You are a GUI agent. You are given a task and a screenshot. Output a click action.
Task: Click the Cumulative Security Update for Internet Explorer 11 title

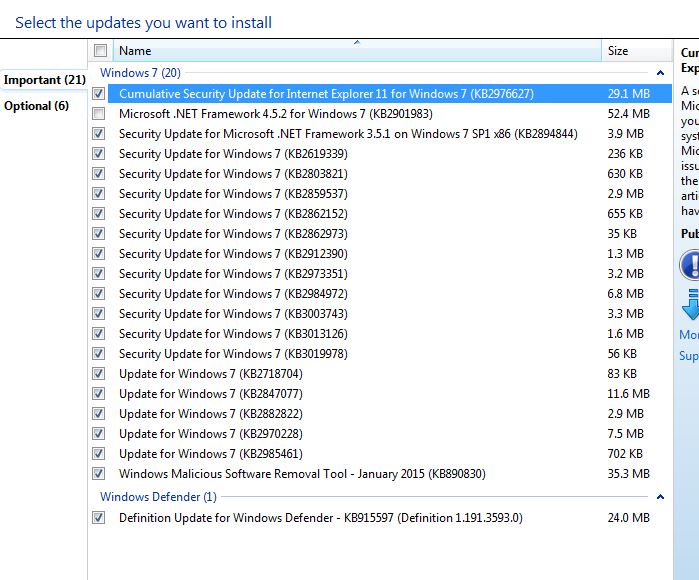tap(326, 94)
